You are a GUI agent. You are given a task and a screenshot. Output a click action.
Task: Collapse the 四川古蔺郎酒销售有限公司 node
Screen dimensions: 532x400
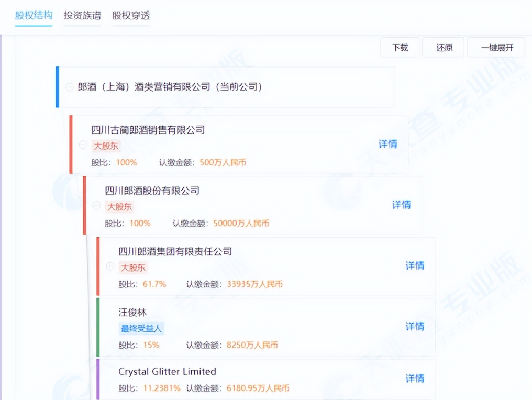(83, 145)
